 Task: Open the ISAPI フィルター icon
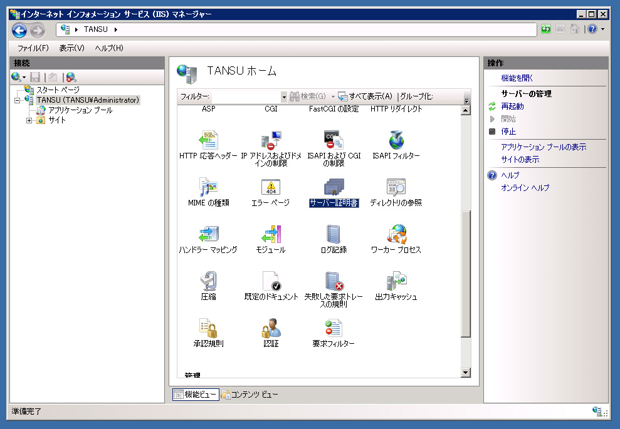396,140
